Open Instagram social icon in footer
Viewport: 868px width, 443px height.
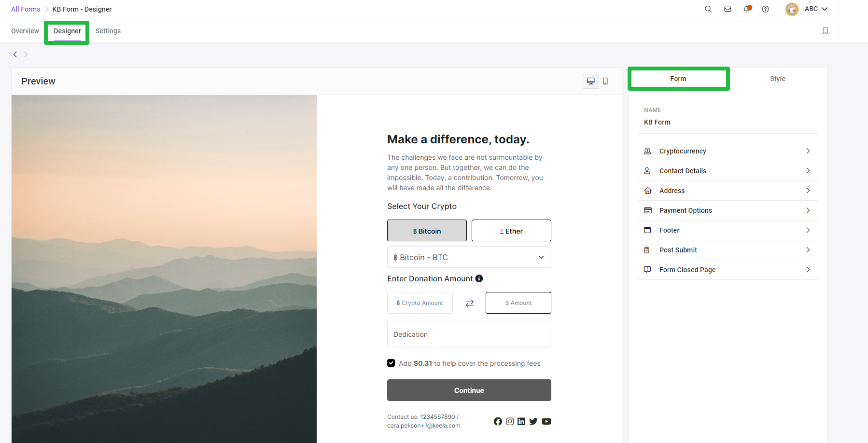[510, 421]
